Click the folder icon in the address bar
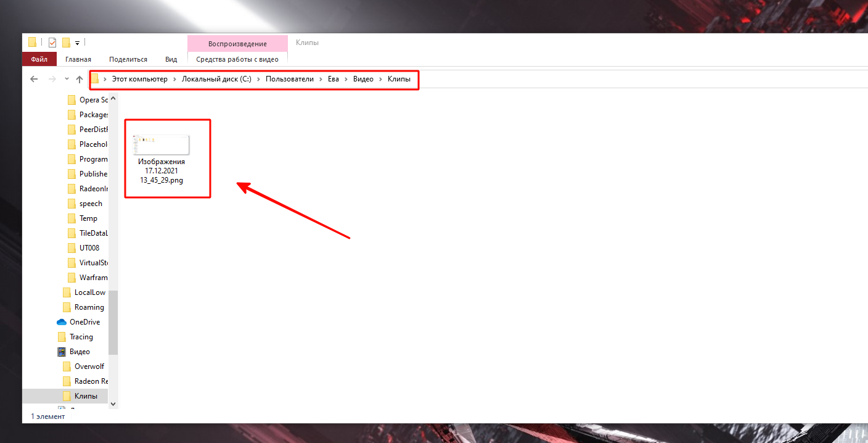Screen dimensions: 868x443 coord(95,79)
